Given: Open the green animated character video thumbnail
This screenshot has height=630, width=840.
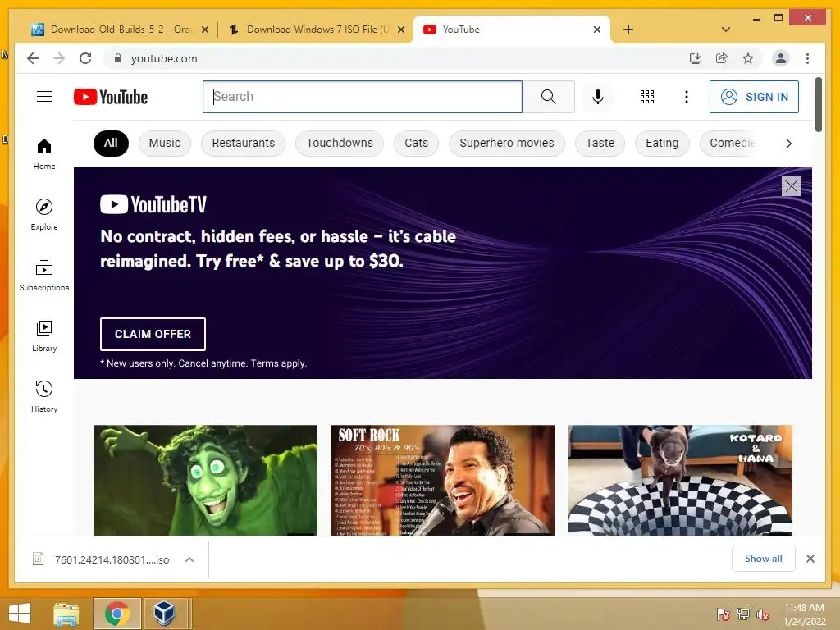Looking at the screenshot, I should pyautogui.click(x=206, y=480).
